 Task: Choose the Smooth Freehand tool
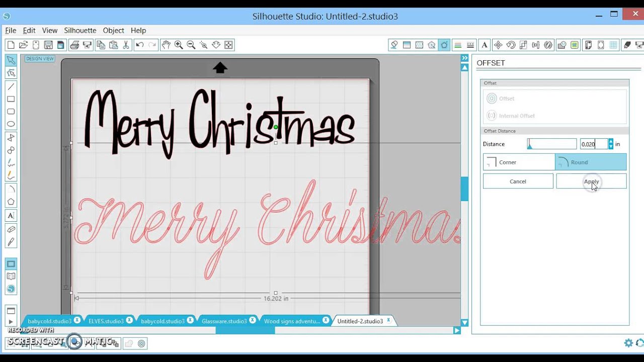(11, 175)
